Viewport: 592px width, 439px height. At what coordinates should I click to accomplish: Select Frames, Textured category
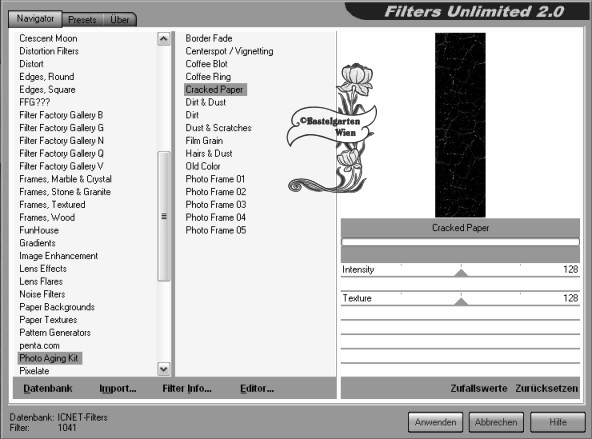(x=52, y=205)
